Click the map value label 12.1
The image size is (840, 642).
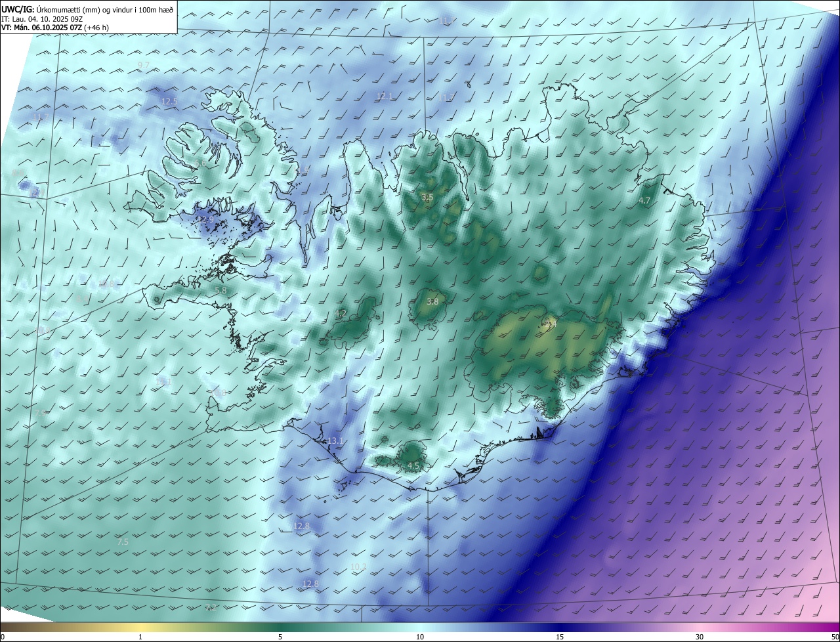(x=384, y=96)
